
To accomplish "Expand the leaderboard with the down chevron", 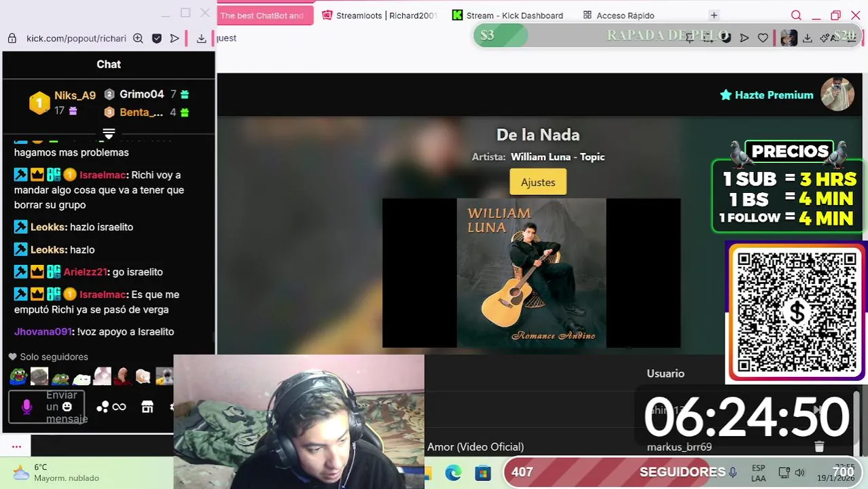I will tap(109, 133).
